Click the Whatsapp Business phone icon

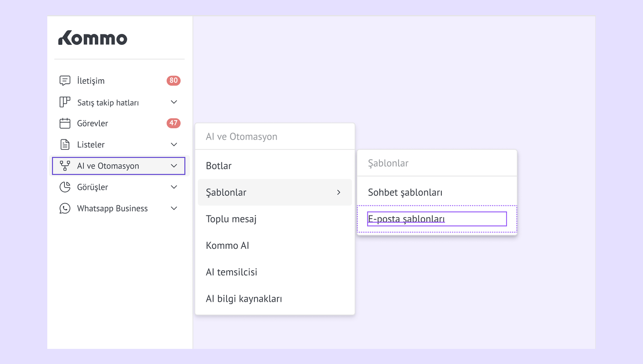(65, 208)
